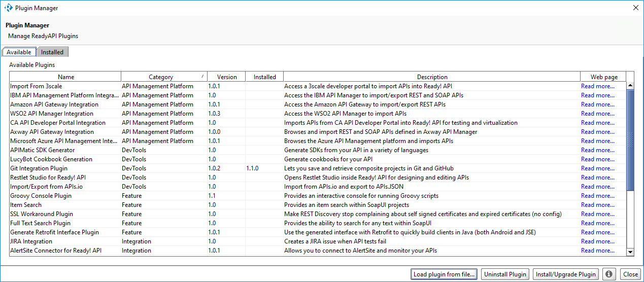This screenshot has height=282, width=644.
Task: Select the Import From 3scale plugin row
Action: click(x=318, y=86)
